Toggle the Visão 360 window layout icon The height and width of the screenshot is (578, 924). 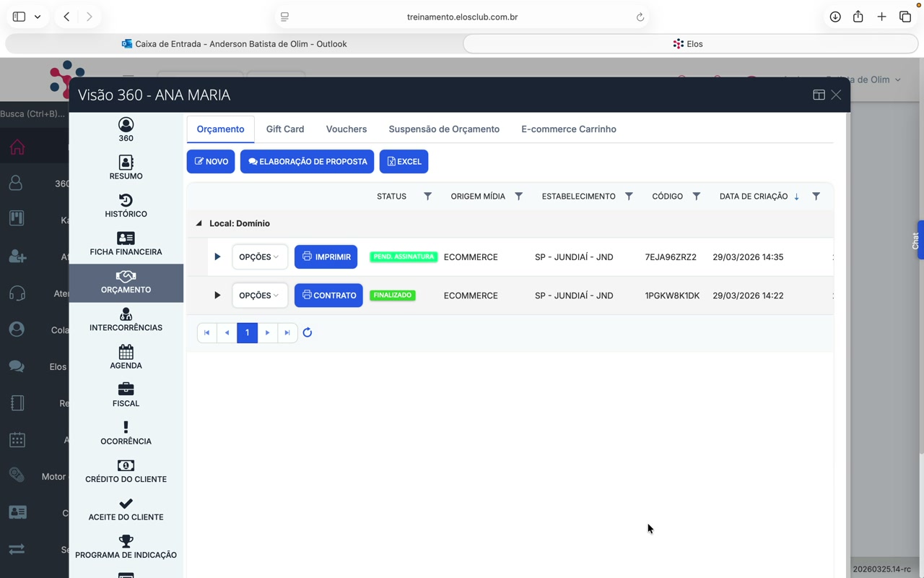(x=819, y=95)
